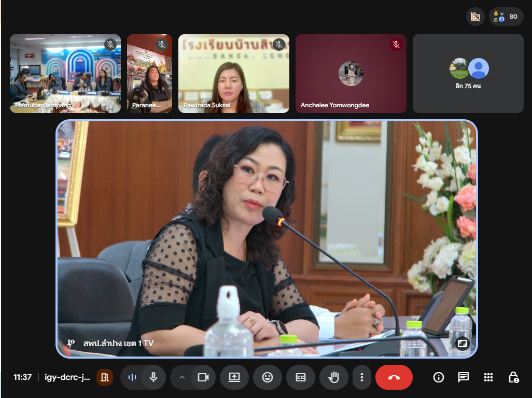Screen dimensions: 532x398
Task: Open host controls lock icon
Action: [513, 377]
